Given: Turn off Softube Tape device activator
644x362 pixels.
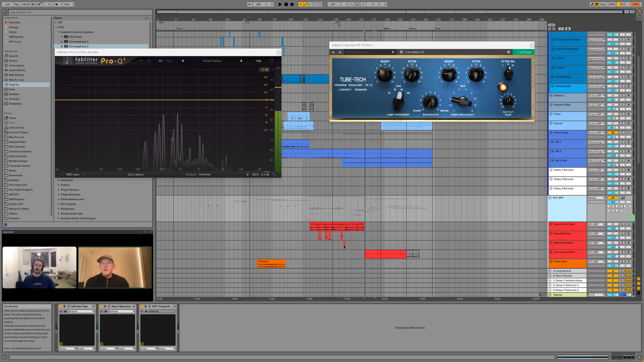Looking at the screenshot, I should pyautogui.click(x=61, y=306).
